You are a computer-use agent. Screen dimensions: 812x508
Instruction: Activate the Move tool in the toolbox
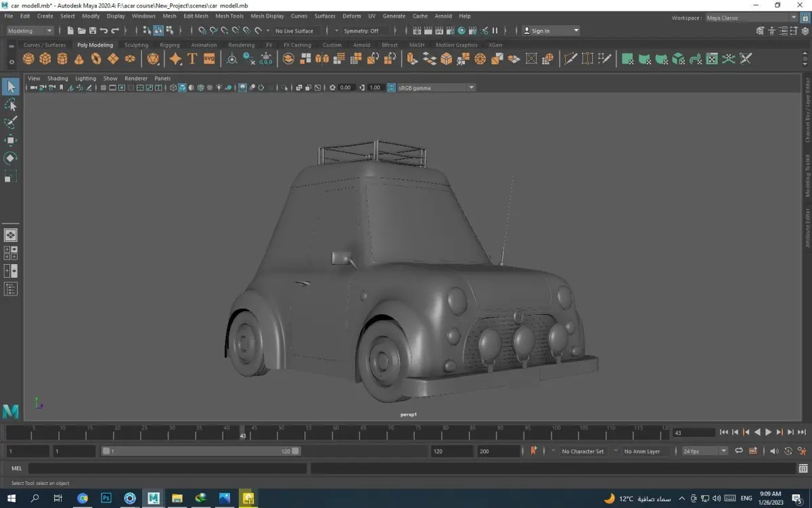tap(10, 140)
